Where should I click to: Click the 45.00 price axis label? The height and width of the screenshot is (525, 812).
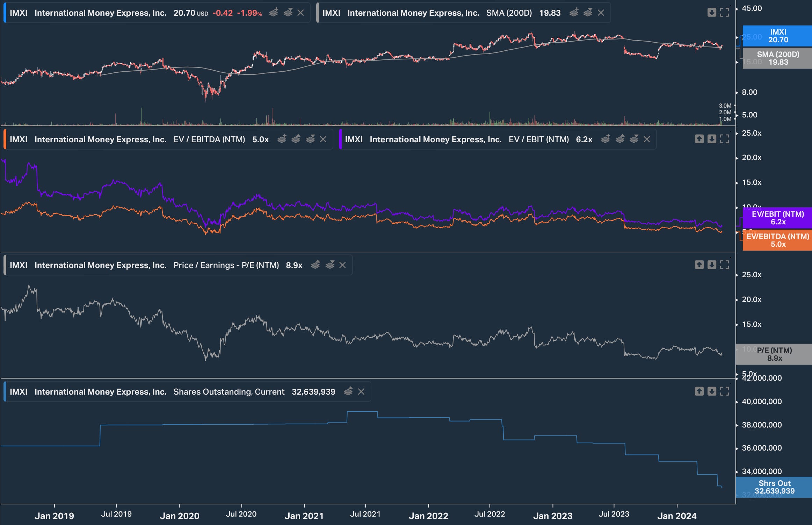click(x=752, y=8)
